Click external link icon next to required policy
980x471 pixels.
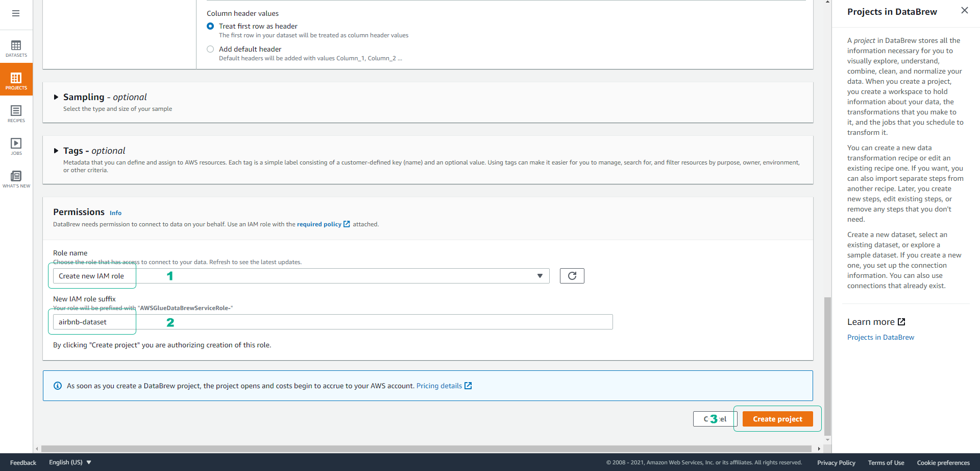[x=347, y=224]
